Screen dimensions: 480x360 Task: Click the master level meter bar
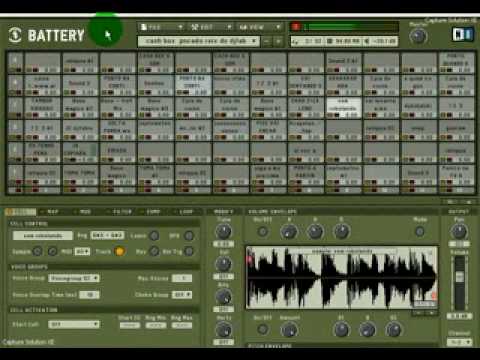point(351,27)
